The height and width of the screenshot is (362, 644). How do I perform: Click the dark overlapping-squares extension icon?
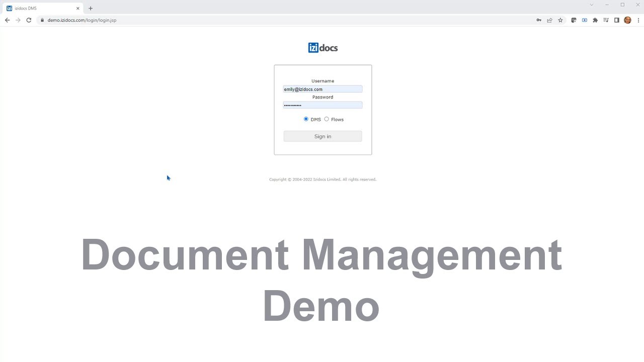click(574, 20)
